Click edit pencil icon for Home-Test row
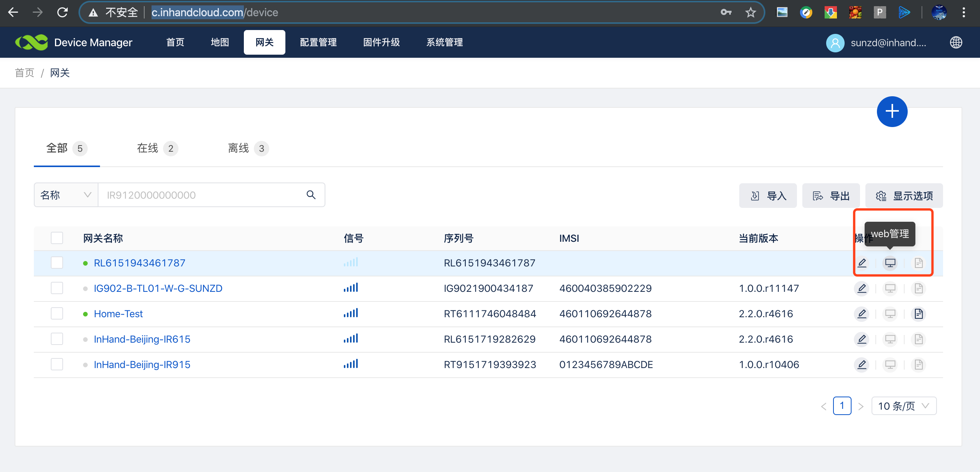The width and height of the screenshot is (980, 472). coord(862,314)
